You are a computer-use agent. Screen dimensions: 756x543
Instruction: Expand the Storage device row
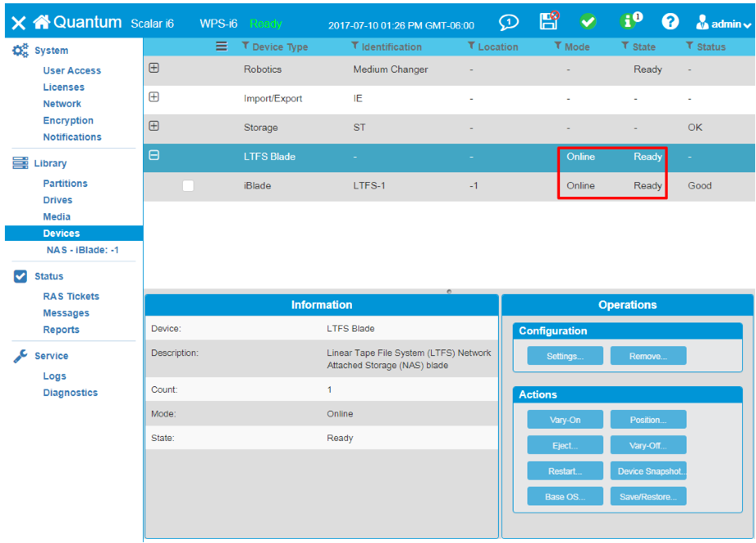(153, 126)
